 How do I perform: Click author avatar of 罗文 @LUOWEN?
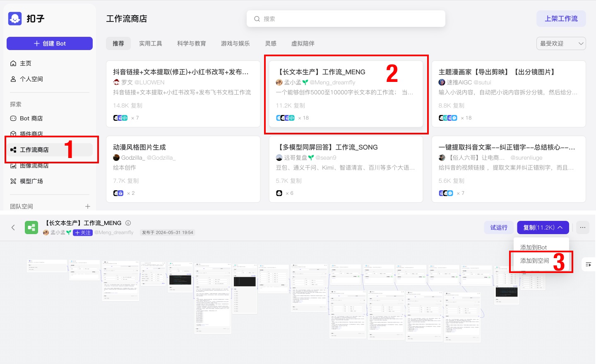coord(116,82)
